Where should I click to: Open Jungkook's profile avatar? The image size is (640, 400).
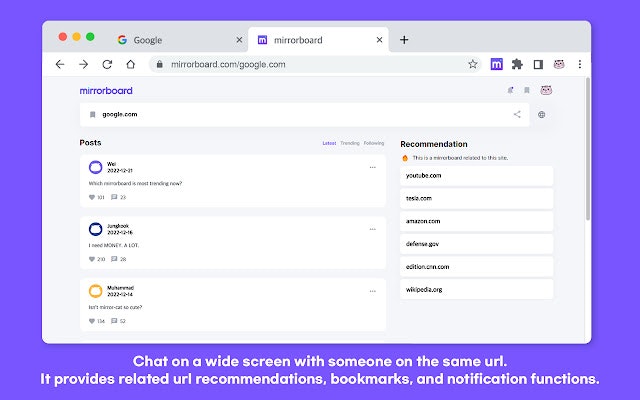(x=96, y=229)
